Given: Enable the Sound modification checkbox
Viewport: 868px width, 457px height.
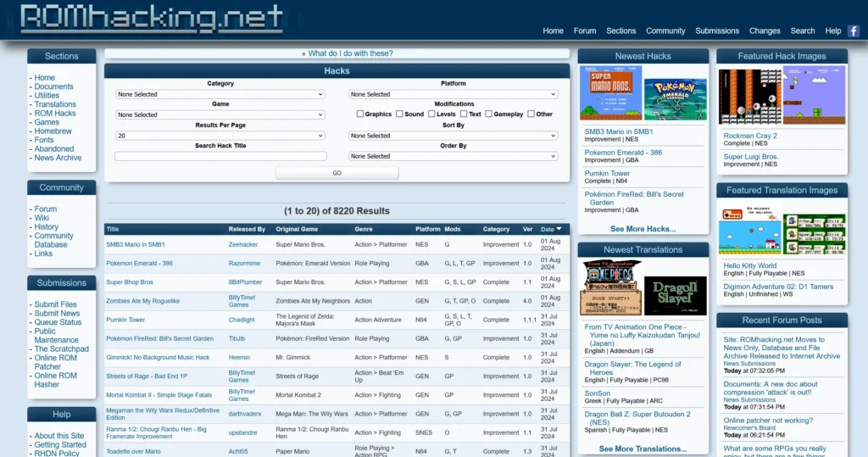Looking at the screenshot, I should [x=399, y=114].
